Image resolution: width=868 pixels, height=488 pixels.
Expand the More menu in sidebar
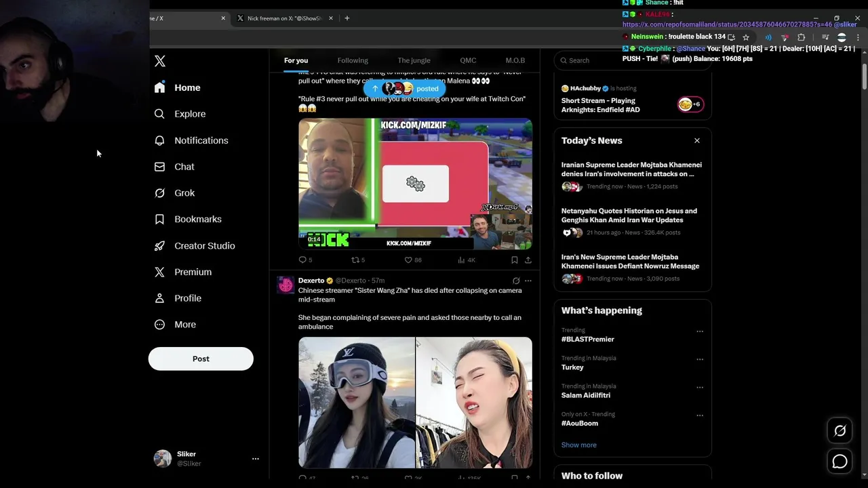tap(175, 325)
